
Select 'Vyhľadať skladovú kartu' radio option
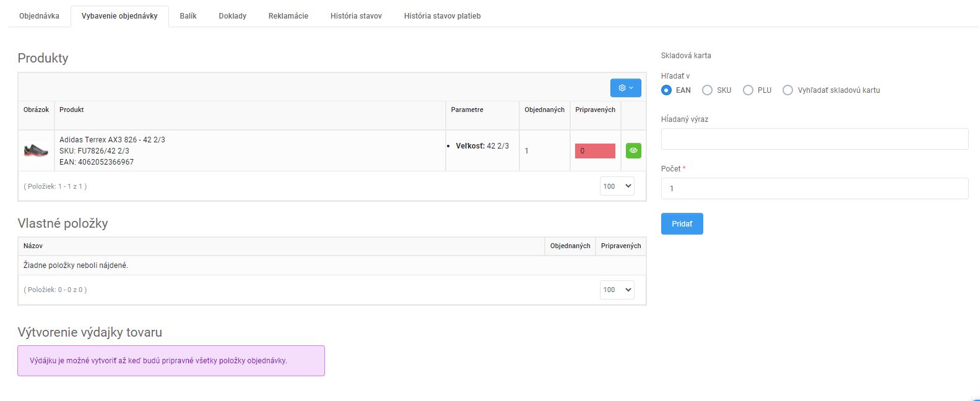(787, 90)
